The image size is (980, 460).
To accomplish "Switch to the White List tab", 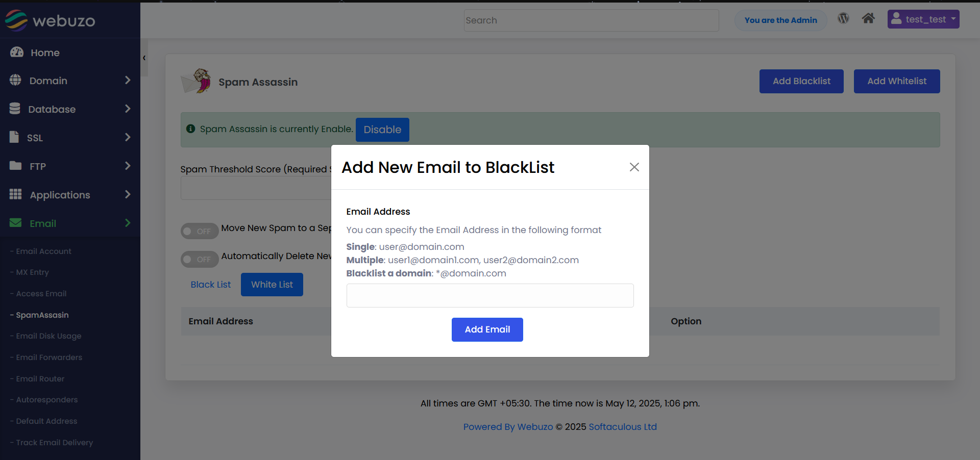I will click(x=272, y=285).
